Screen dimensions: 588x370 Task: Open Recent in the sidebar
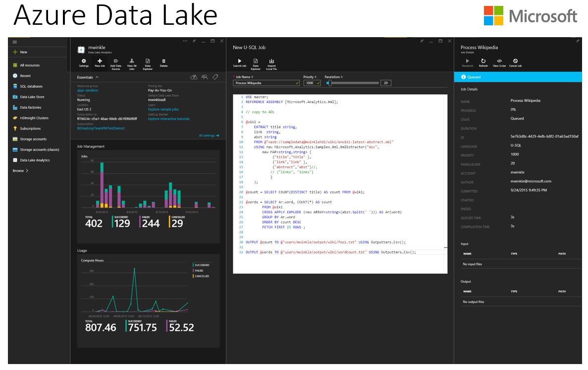pos(22,76)
